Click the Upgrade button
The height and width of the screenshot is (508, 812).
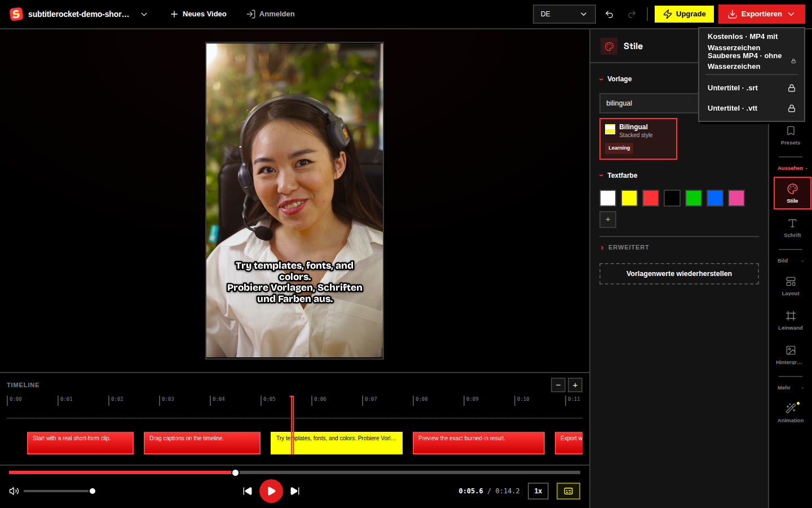(x=684, y=14)
